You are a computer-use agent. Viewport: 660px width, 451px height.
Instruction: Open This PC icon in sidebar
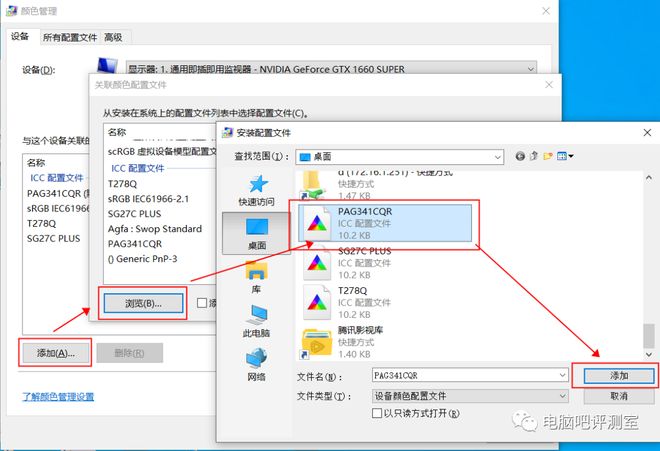256,315
